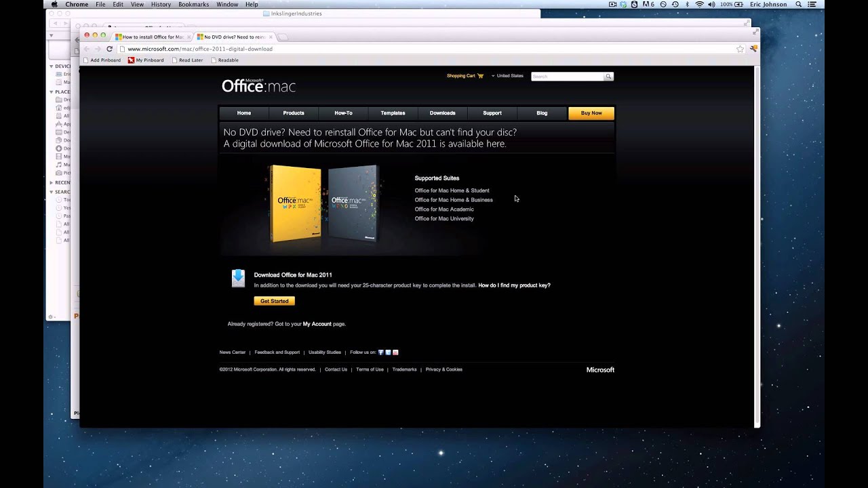
Task: Close the 'How to install Office for Mac' tab
Action: tap(189, 37)
